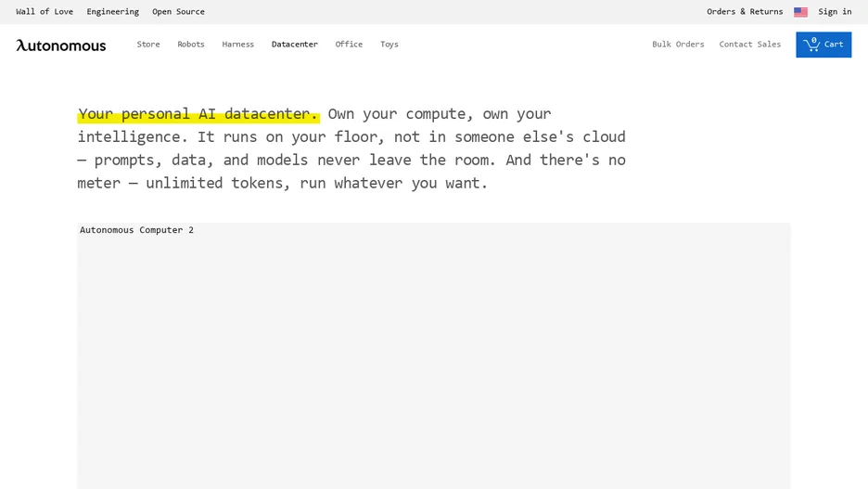Screen dimensions: 868x489
Task: Open the shopping Cart
Action: click(823, 45)
